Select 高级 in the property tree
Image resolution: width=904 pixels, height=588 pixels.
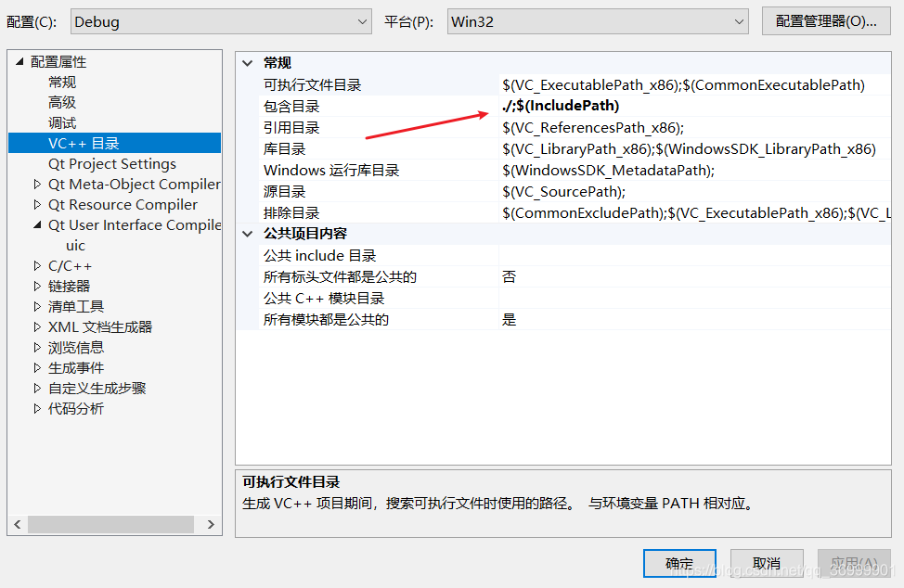click(62, 103)
